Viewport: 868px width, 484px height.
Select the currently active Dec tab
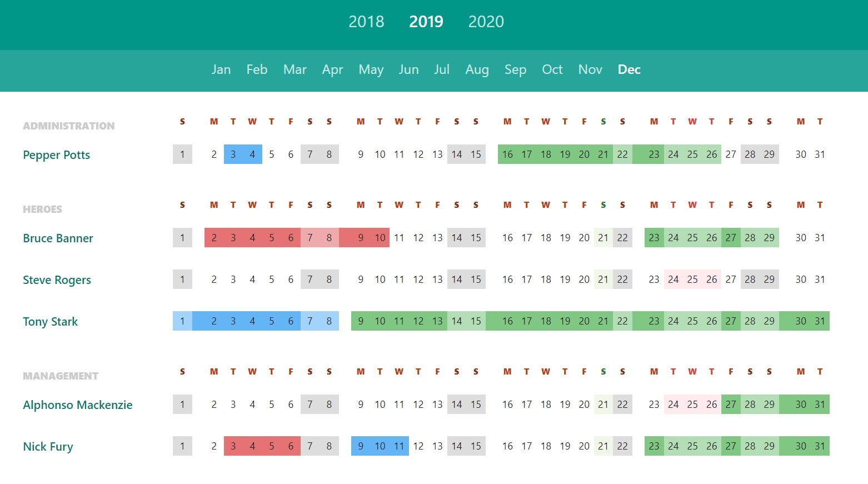(x=628, y=69)
